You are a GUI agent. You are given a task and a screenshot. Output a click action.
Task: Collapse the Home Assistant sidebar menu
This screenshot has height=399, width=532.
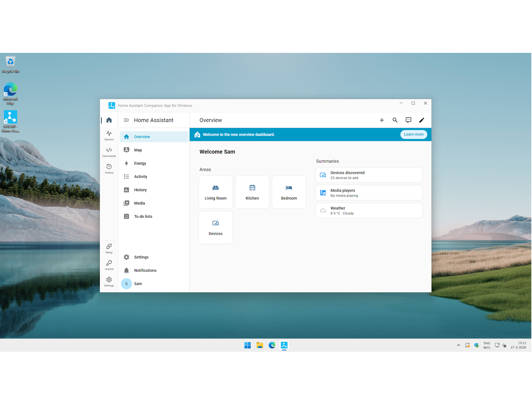pos(126,120)
